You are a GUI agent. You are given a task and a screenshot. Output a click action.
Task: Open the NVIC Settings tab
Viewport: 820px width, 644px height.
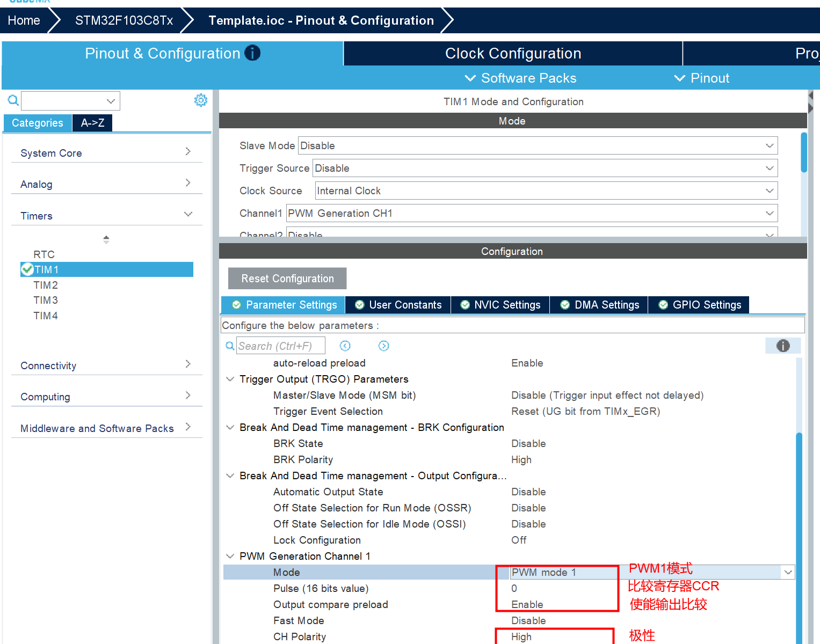click(x=500, y=305)
